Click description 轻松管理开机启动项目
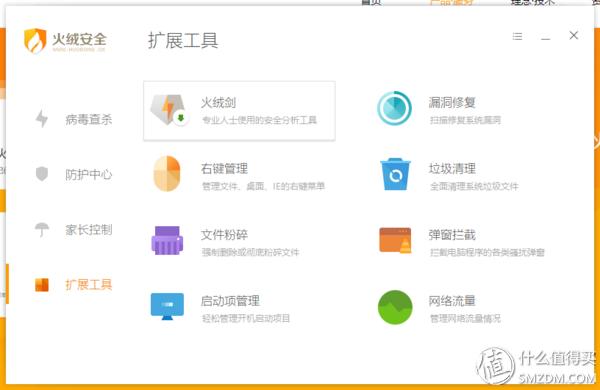Viewport: 600px width, 390px height. tap(246, 318)
